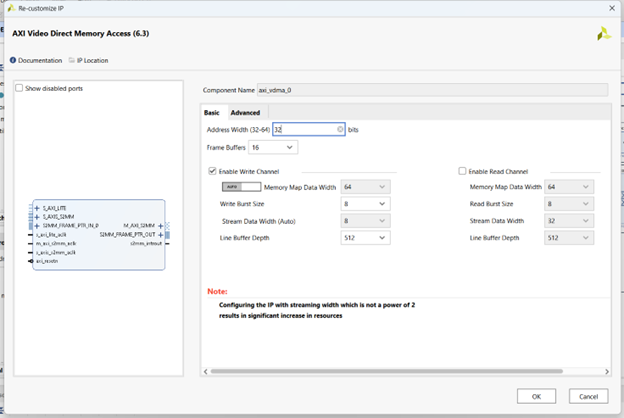Check Enable Read Channel
Screen dimensions: 624x418
coord(462,171)
